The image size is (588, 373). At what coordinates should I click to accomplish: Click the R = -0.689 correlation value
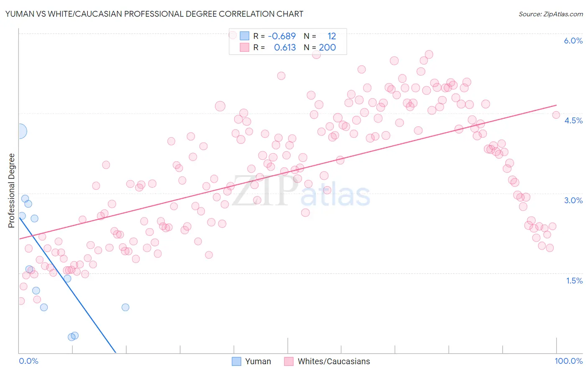[274, 36]
